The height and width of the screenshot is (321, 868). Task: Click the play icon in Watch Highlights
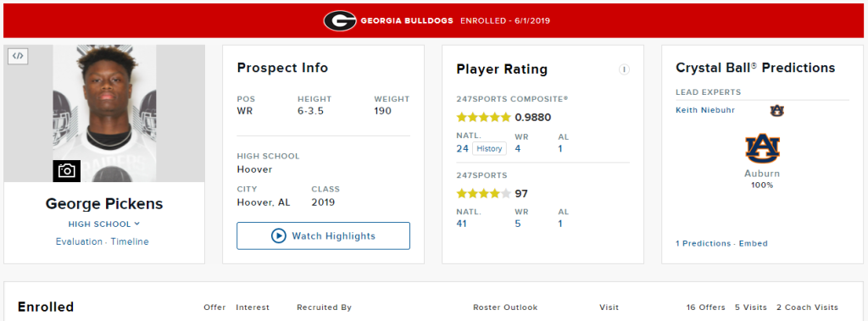(278, 236)
